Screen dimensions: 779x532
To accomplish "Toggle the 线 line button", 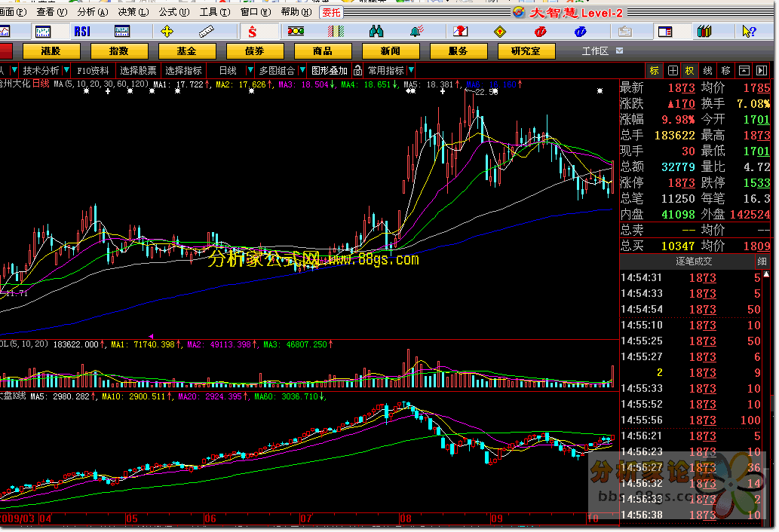I will point(707,71).
